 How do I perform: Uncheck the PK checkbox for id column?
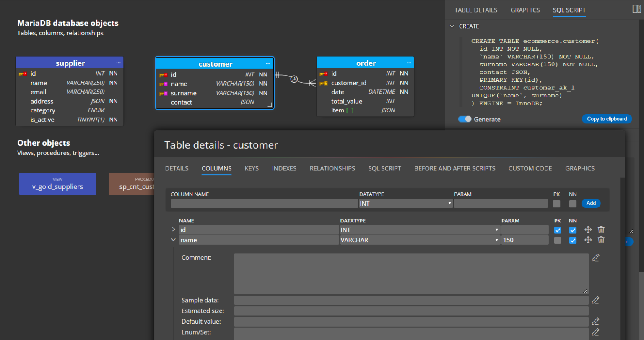(557, 230)
